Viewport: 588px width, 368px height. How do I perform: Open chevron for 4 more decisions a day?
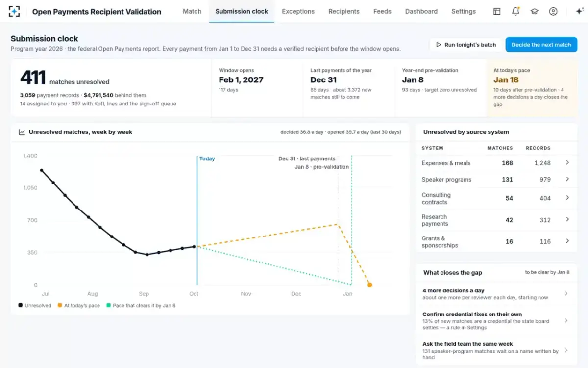[x=566, y=294]
